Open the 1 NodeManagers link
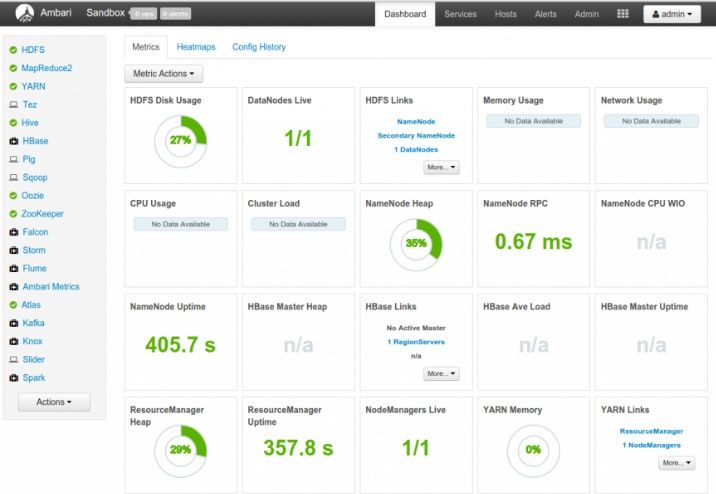716x494 pixels. point(651,445)
